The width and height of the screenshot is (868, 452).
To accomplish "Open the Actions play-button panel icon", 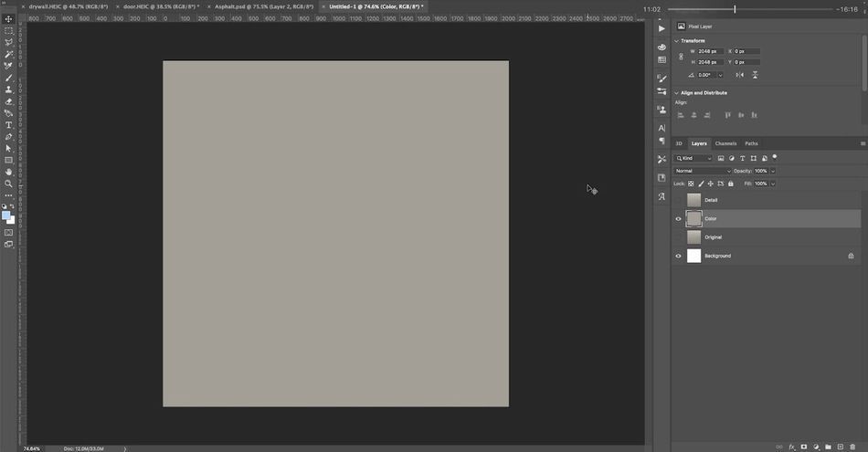I will click(x=662, y=29).
